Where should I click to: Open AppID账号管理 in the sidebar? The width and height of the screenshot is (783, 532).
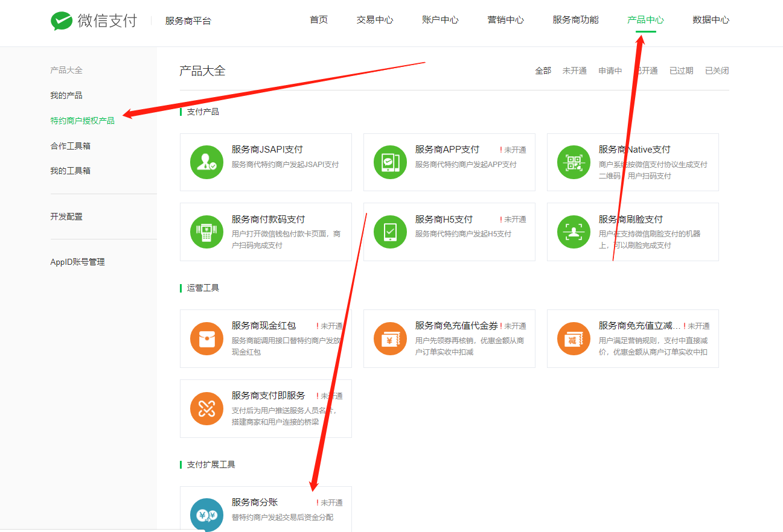click(x=77, y=262)
